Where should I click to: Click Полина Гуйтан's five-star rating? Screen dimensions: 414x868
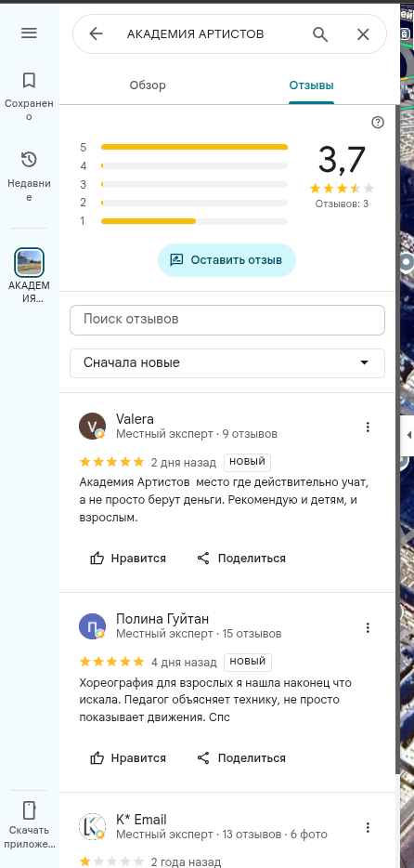click(x=111, y=662)
